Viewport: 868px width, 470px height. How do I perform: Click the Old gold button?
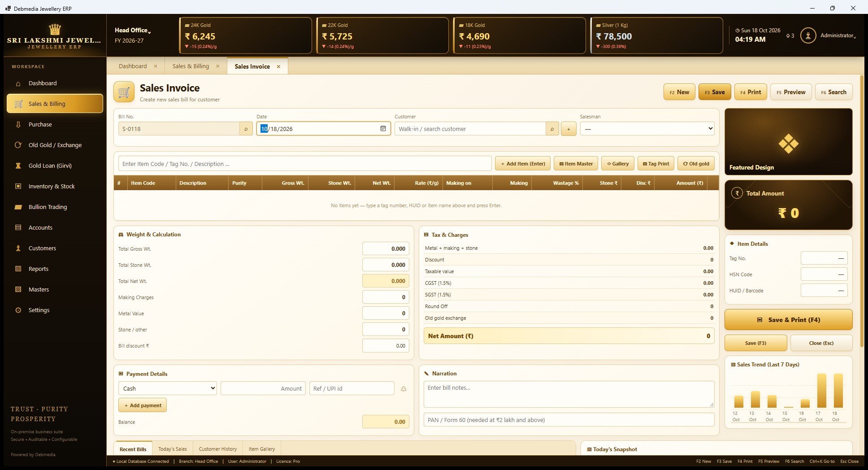pos(696,164)
